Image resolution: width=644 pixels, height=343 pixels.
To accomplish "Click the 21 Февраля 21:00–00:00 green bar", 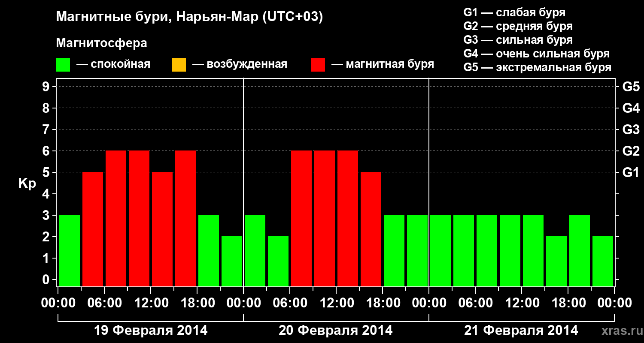I will (603, 261).
